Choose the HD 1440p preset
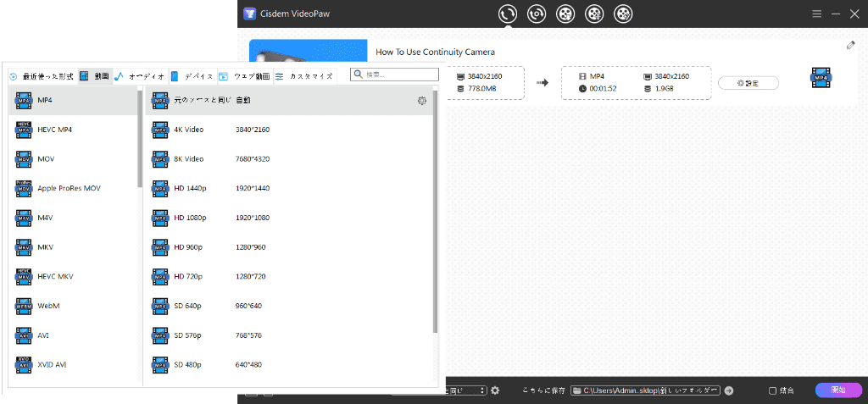The width and height of the screenshot is (868, 404). point(288,188)
